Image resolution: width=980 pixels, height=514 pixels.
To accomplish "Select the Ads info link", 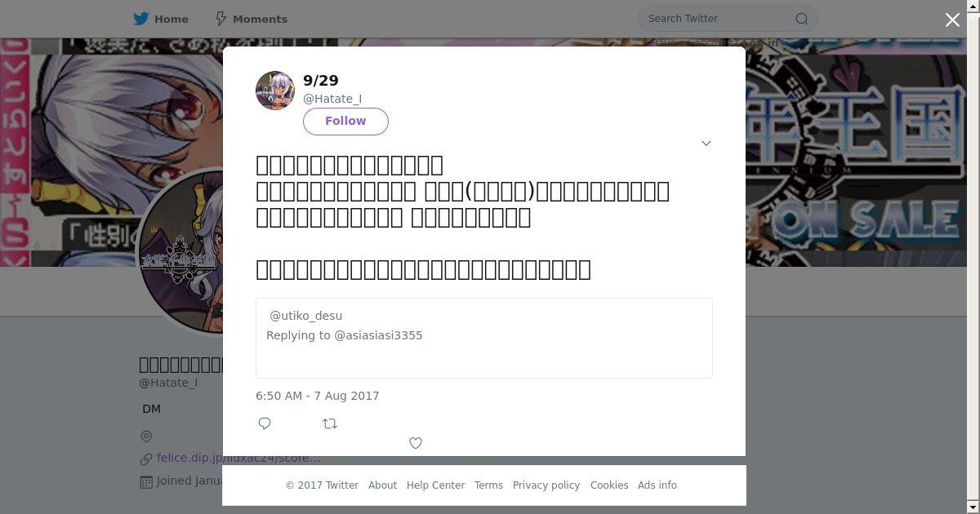I will coord(657,485).
